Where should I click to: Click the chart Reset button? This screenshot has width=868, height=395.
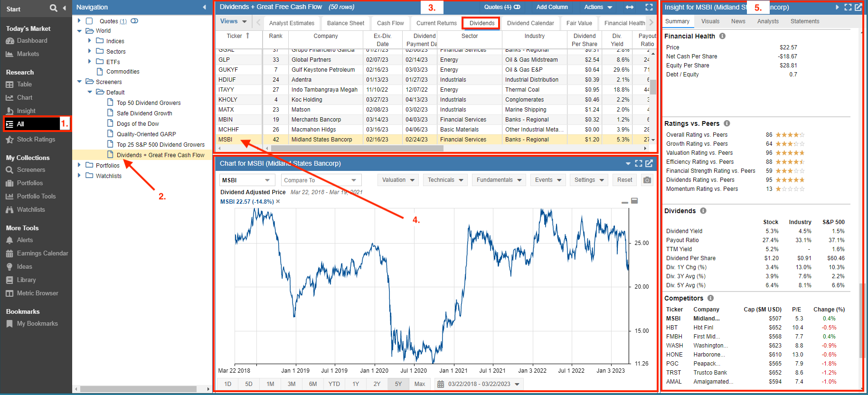click(624, 180)
